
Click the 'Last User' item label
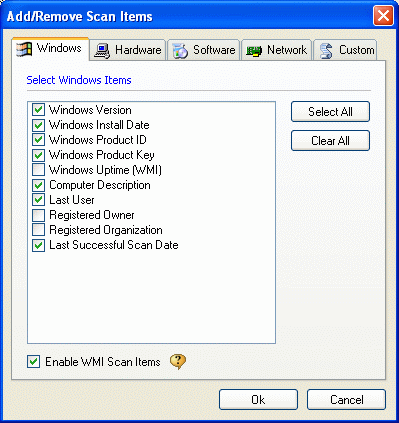[x=72, y=200]
